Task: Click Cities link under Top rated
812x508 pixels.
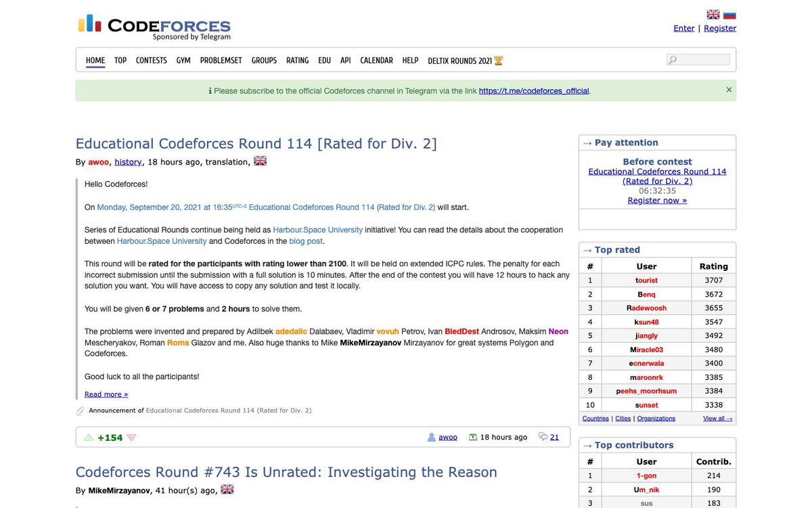Action: (x=623, y=419)
